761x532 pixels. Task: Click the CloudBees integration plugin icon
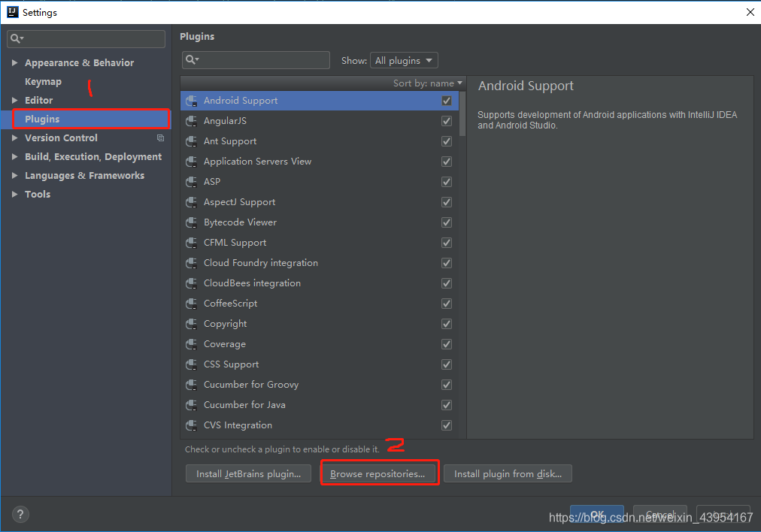click(192, 283)
